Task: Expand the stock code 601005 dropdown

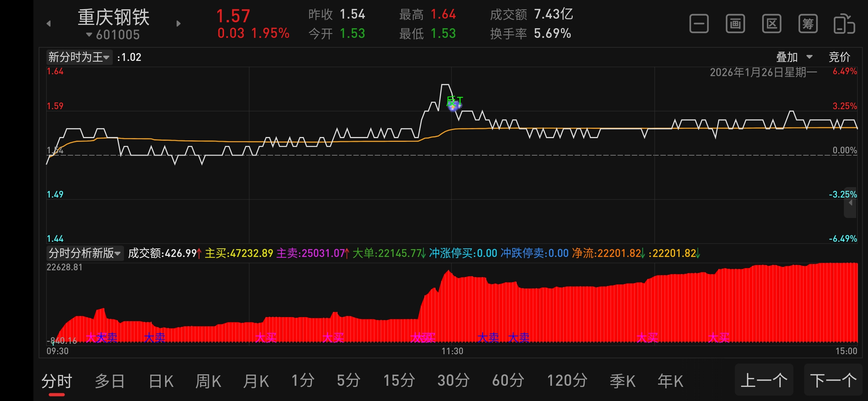Action: coord(113,35)
